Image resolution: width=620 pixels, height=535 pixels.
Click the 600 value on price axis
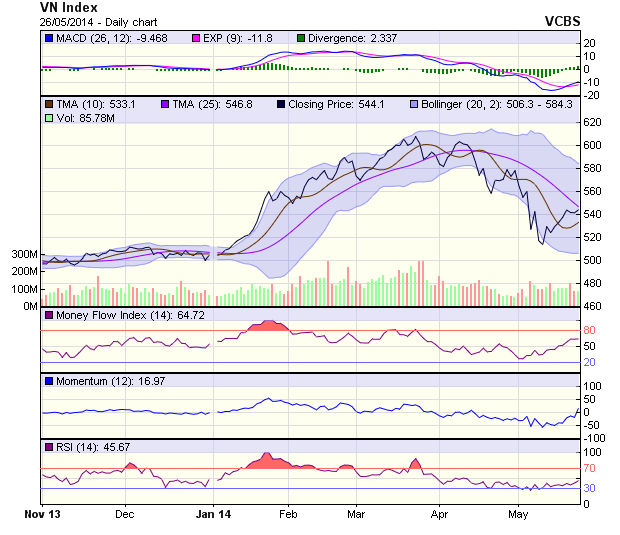click(x=591, y=145)
